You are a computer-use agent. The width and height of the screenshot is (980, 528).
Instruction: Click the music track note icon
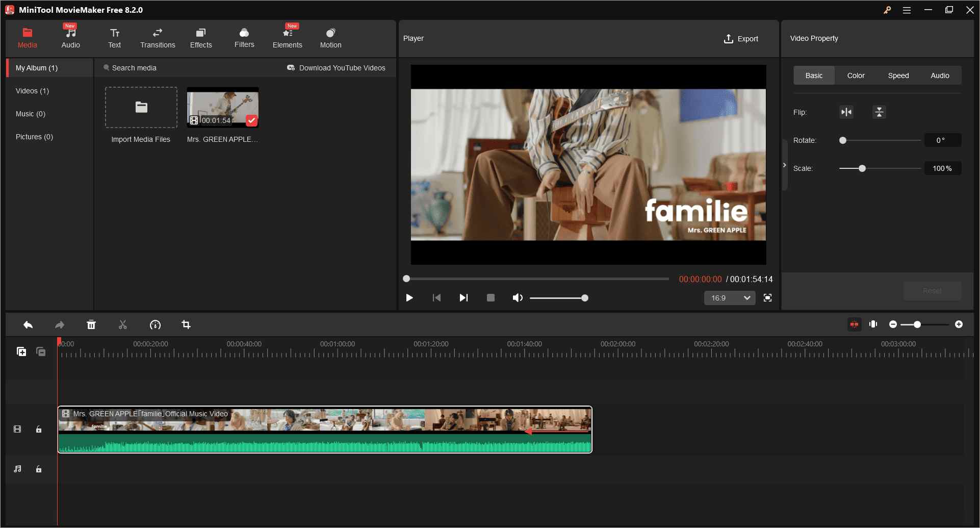(18, 469)
